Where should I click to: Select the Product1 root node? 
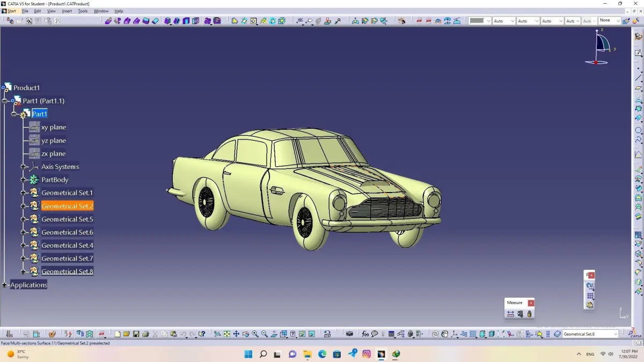[26, 87]
